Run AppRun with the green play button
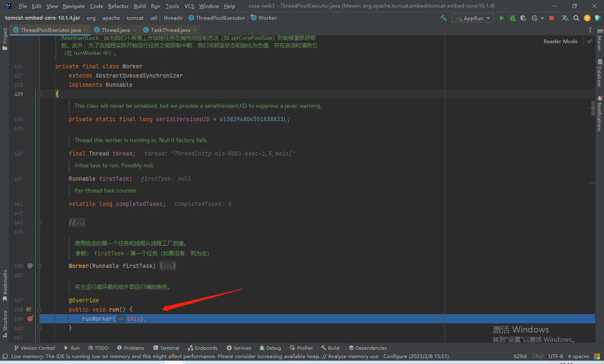Screen dimensions: 604x364 coord(502,18)
